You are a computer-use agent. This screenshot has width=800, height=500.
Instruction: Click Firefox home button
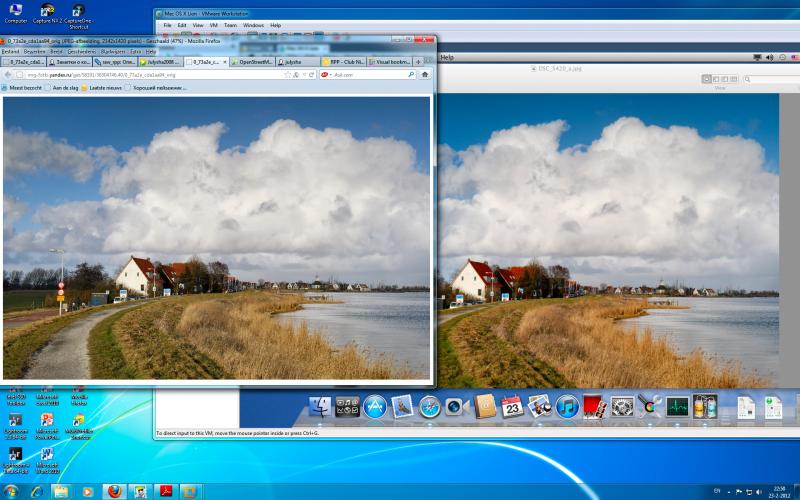(424, 74)
